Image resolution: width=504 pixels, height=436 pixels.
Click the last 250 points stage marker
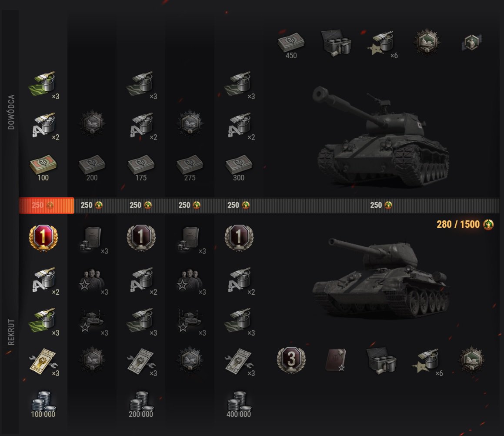point(381,205)
